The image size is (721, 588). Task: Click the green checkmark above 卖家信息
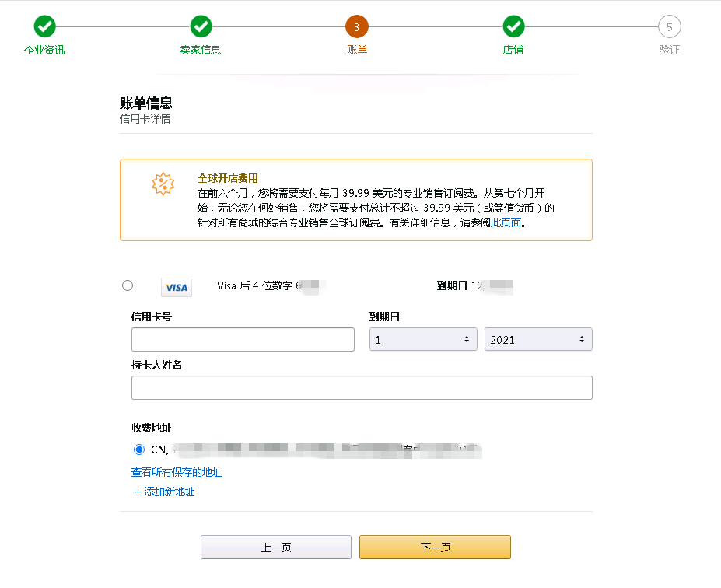pyautogui.click(x=201, y=26)
